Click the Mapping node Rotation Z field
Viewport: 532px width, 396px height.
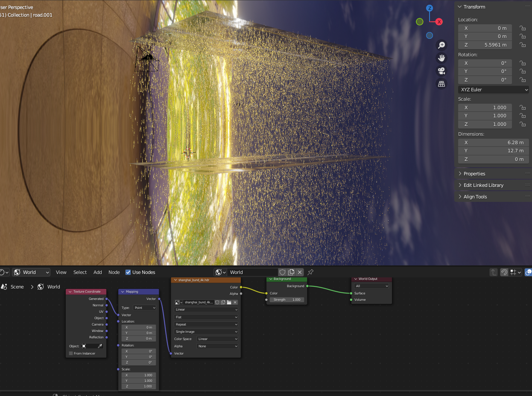139,362
